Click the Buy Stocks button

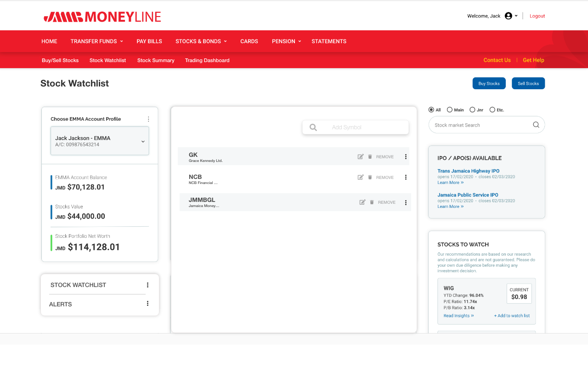[489, 83]
